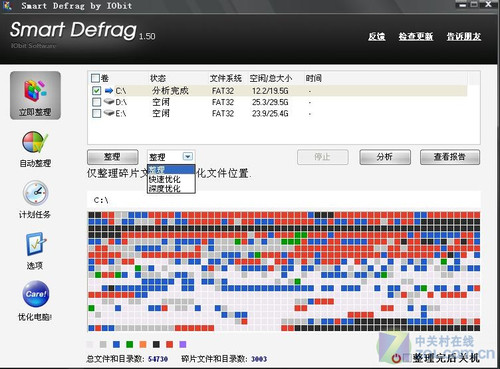
Task: Click the orange legend color swatch
Action: tap(143, 344)
